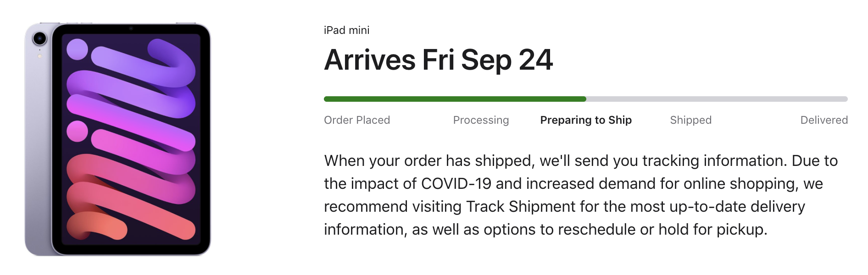Select the Shipped status step
868x275 pixels.
(x=690, y=120)
